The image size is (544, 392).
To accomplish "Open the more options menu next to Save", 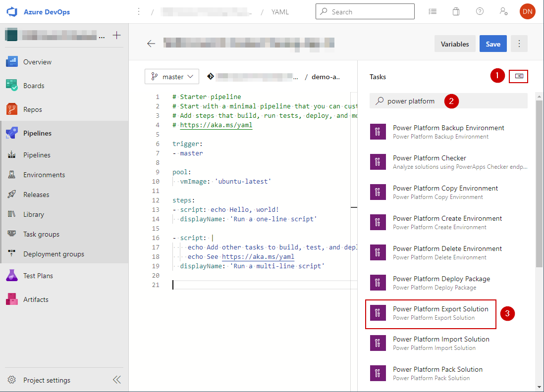I will [x=519, y=44].
